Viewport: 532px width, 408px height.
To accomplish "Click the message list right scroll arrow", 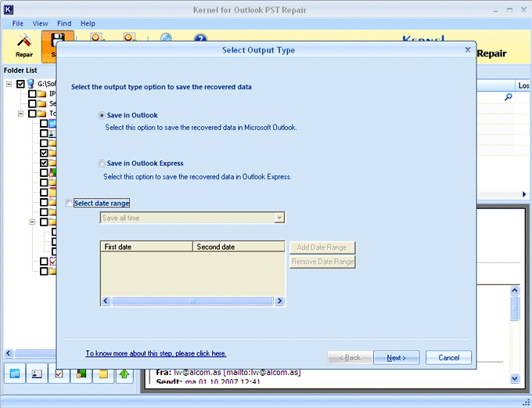I will 524,195.
